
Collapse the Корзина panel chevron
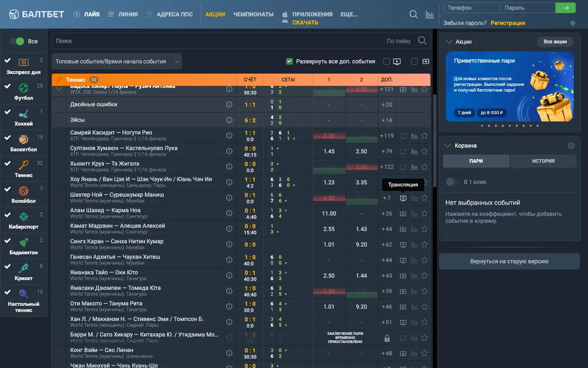click(x=448, y=146)
